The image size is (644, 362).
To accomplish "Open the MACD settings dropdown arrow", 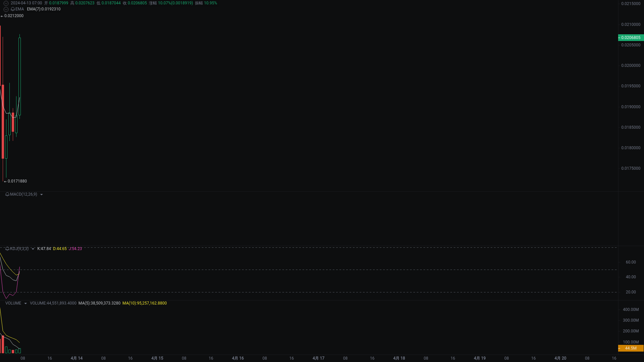I will (x=42, y=195).
